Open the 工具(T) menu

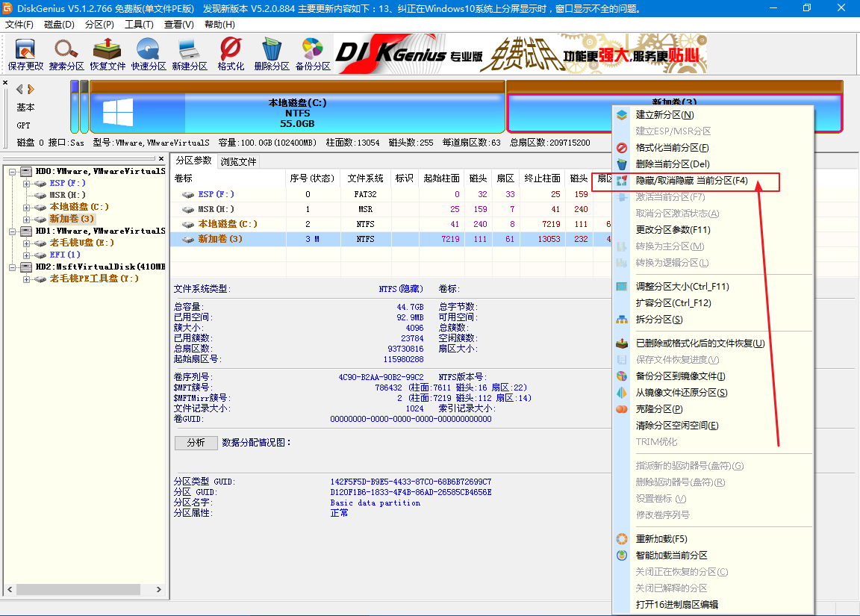[x=139, y=25]
